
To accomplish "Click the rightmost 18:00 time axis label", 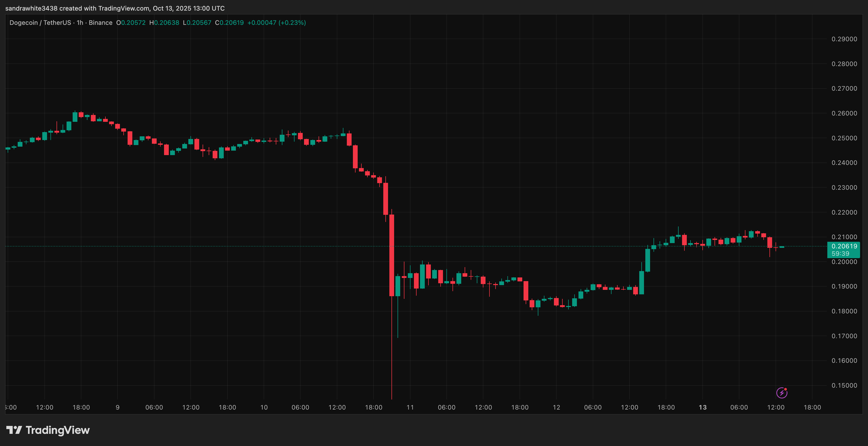I will (x=812, y=407).
